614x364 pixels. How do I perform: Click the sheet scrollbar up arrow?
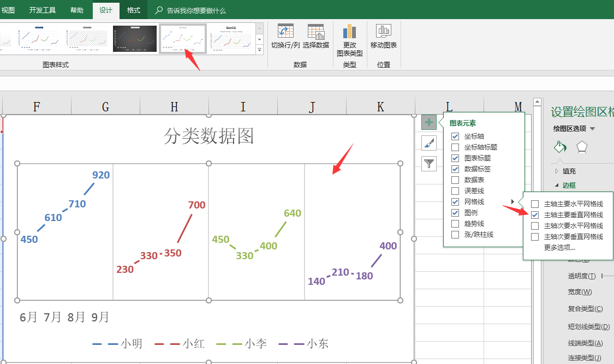pyautogui.click(x=537, y=102)
